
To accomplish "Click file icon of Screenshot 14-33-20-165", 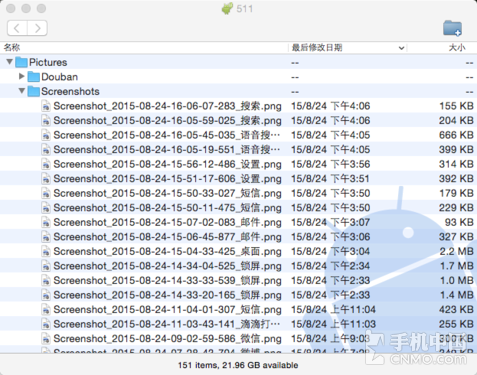I will click(x=46, y=295).
